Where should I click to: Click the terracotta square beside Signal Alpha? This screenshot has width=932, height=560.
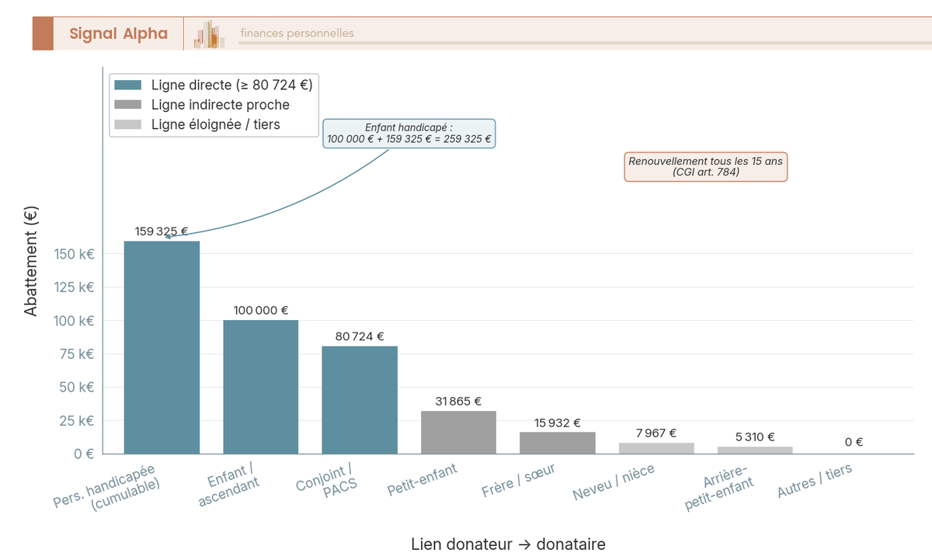[43, 33]
